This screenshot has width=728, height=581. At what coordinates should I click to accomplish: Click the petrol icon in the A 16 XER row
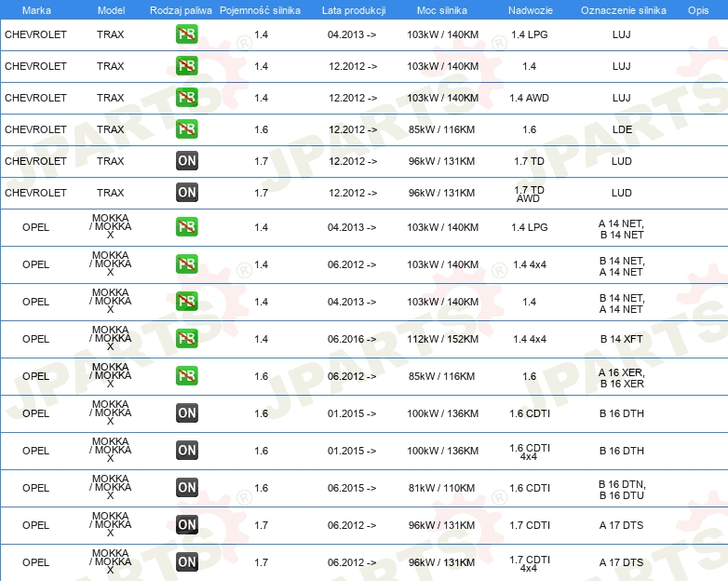coord(186,375)
